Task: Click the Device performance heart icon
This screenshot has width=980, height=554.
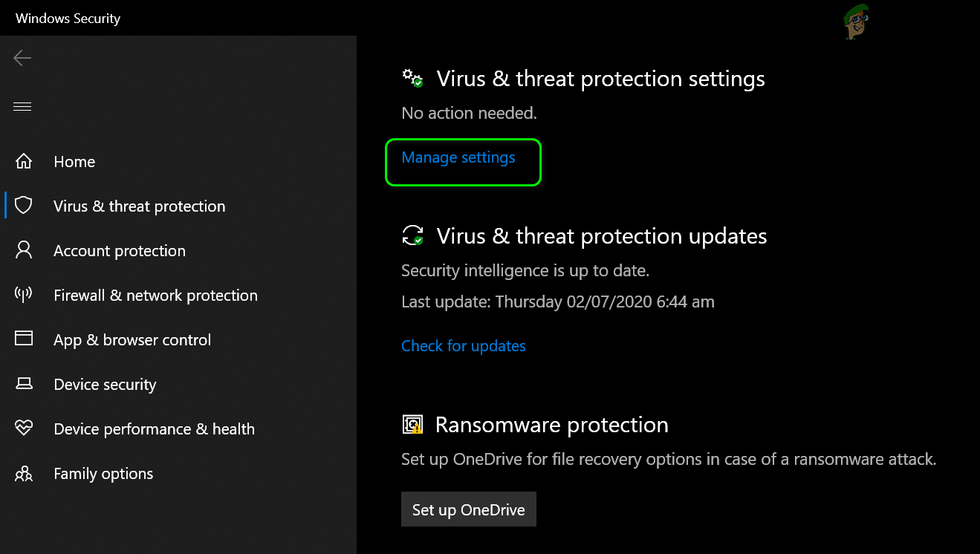Action: pyautogui.click(x=24, y=428)
